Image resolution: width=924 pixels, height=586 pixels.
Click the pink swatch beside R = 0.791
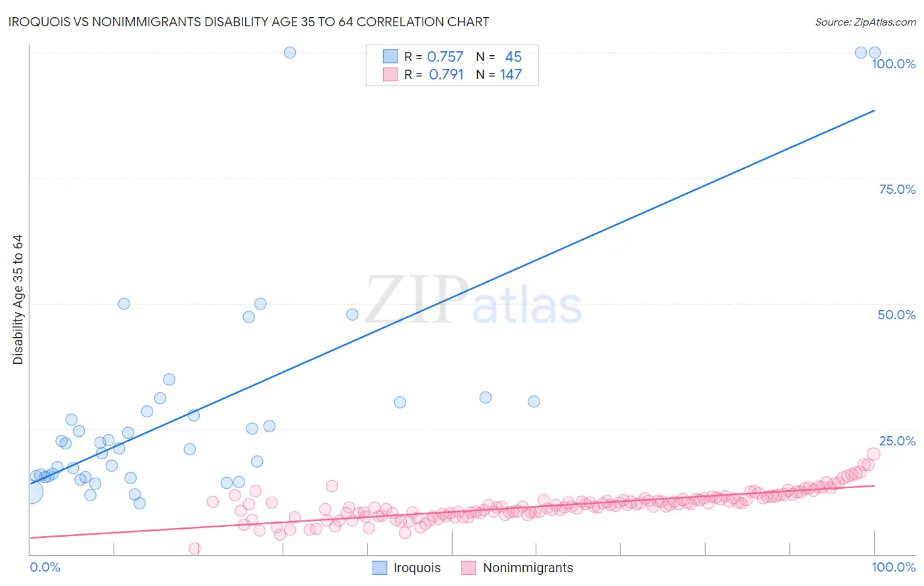click(x=390, y=74)
